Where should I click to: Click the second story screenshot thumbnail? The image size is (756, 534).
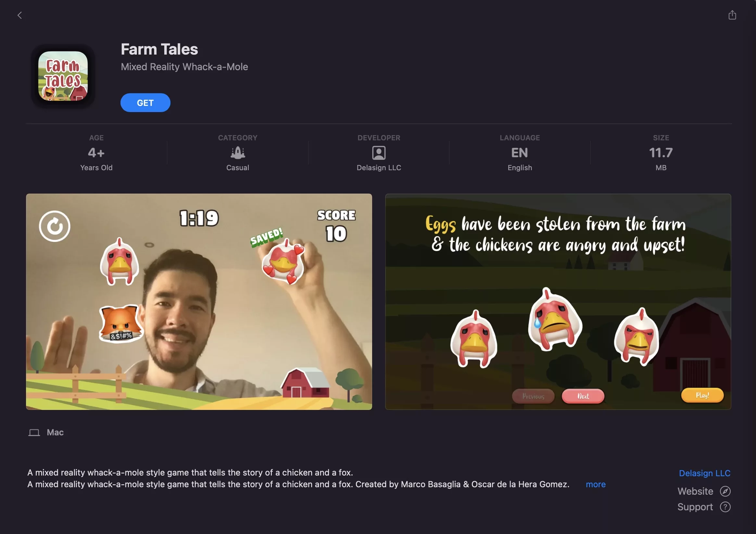[558, 301]
